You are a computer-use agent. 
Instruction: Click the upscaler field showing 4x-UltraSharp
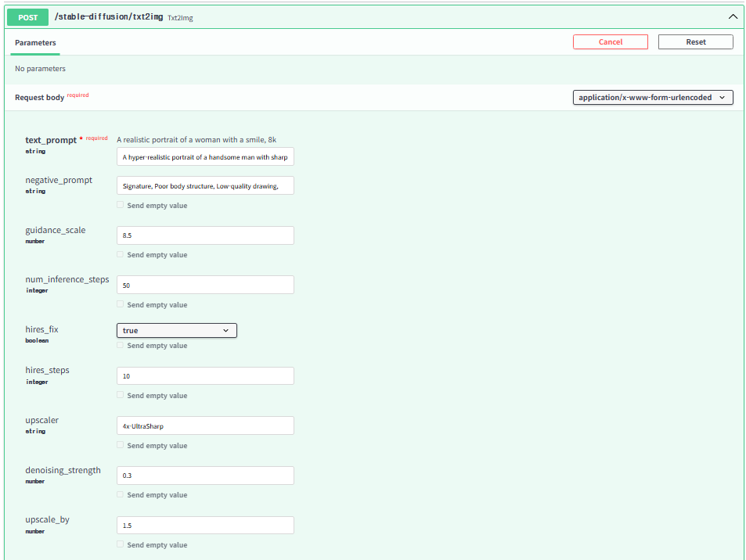click(205, 425)
